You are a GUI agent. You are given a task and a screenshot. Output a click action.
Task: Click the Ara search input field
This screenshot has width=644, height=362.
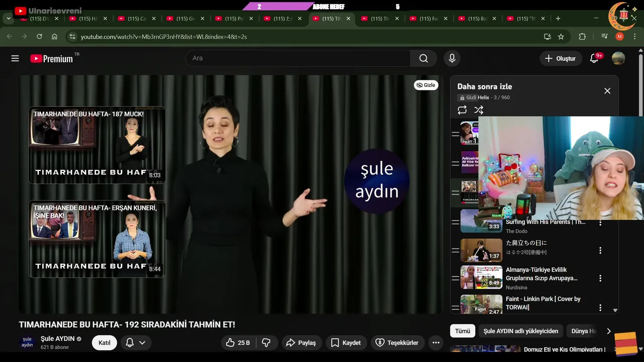298,58
